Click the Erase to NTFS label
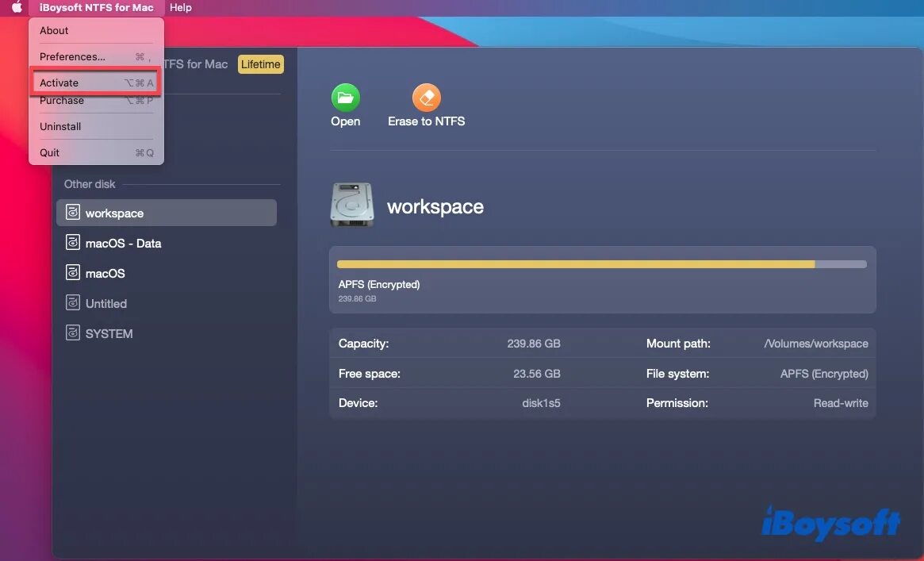924x561 pixels. tap(426, 121)
